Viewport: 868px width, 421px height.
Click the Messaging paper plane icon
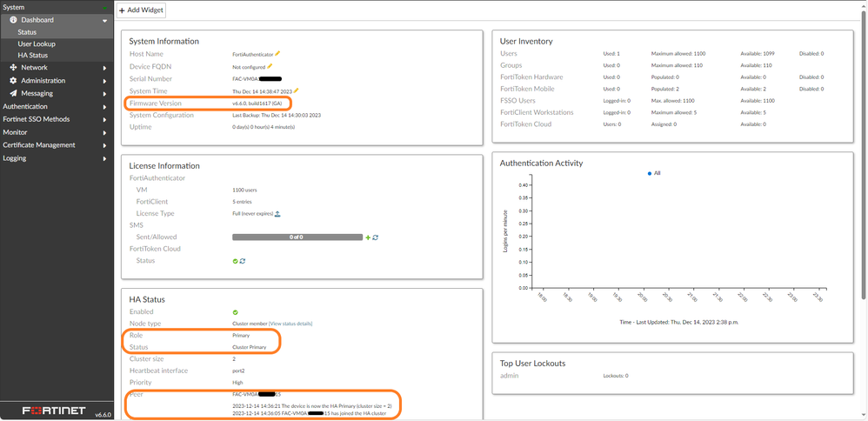point(13,93)
